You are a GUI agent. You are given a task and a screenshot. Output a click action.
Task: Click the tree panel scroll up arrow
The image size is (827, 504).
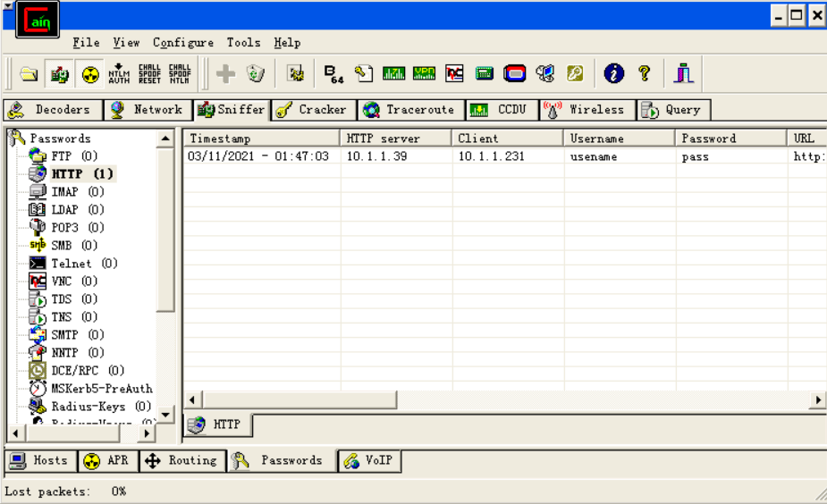point(165,139)
